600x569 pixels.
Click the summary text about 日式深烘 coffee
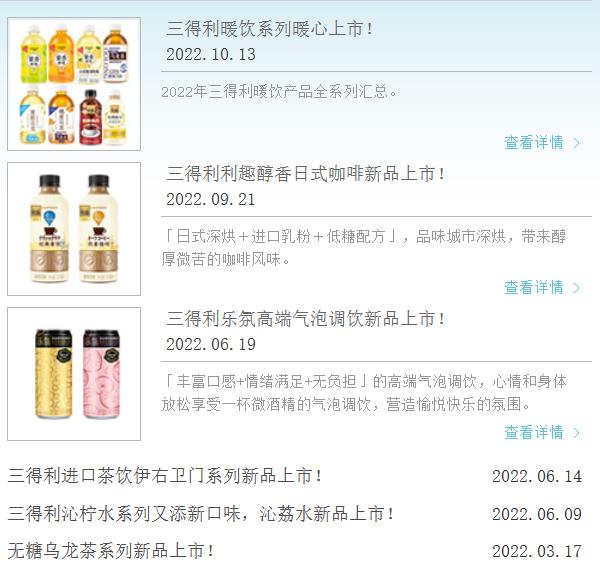tap(364, 248)
